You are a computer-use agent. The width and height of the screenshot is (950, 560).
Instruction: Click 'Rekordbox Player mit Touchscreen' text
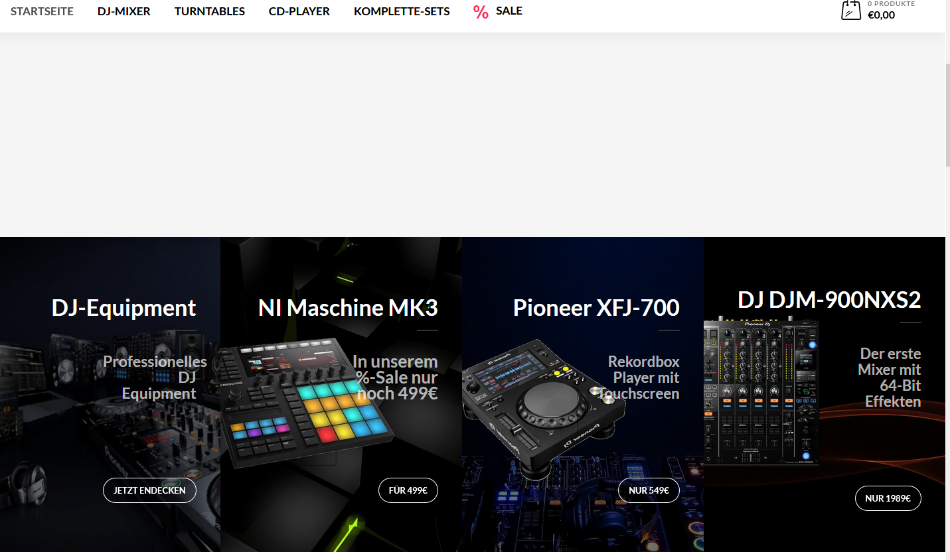point(639,378)
